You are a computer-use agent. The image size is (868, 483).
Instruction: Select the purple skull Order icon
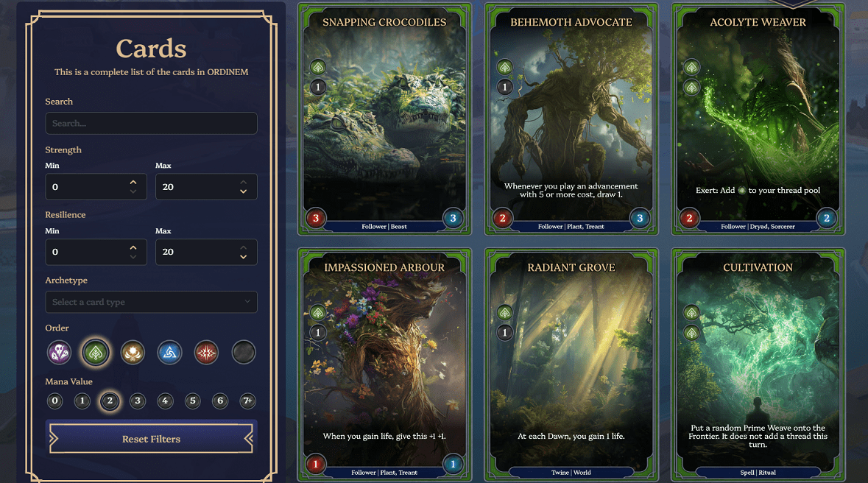click(59, 352)
